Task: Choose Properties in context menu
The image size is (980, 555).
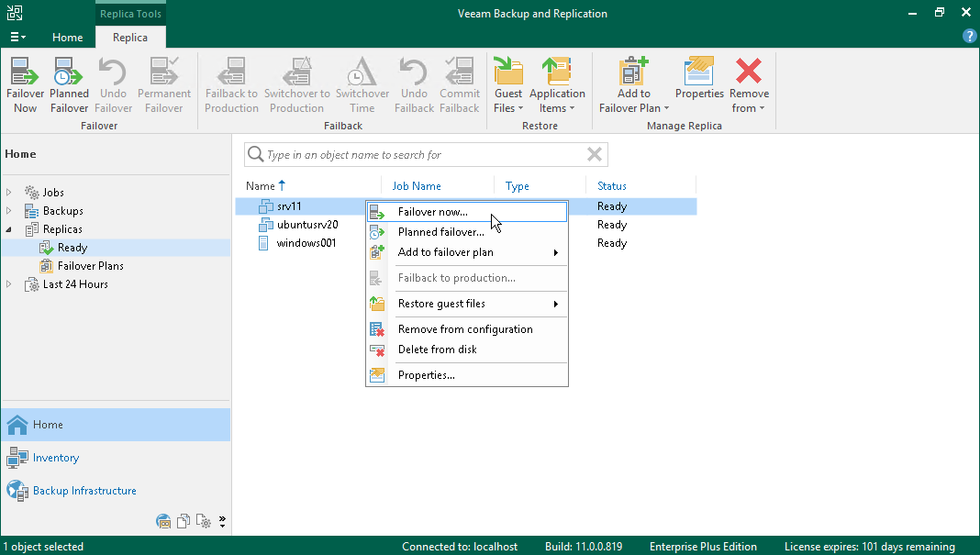Action: click(467, 375)
